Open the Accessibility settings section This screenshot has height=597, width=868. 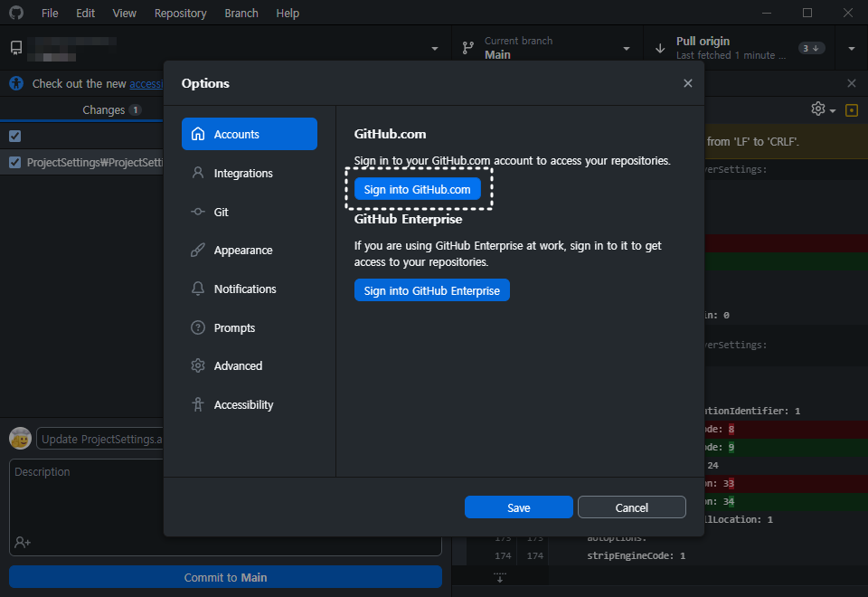(250, 405)
